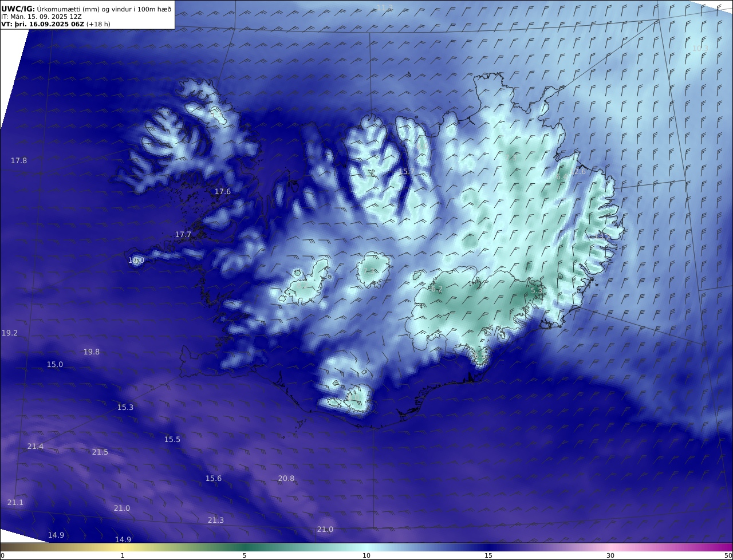The width and height of the screenshot is (733, 560).
Task: Click the map value 15.5
Action: tap(172, 440)
